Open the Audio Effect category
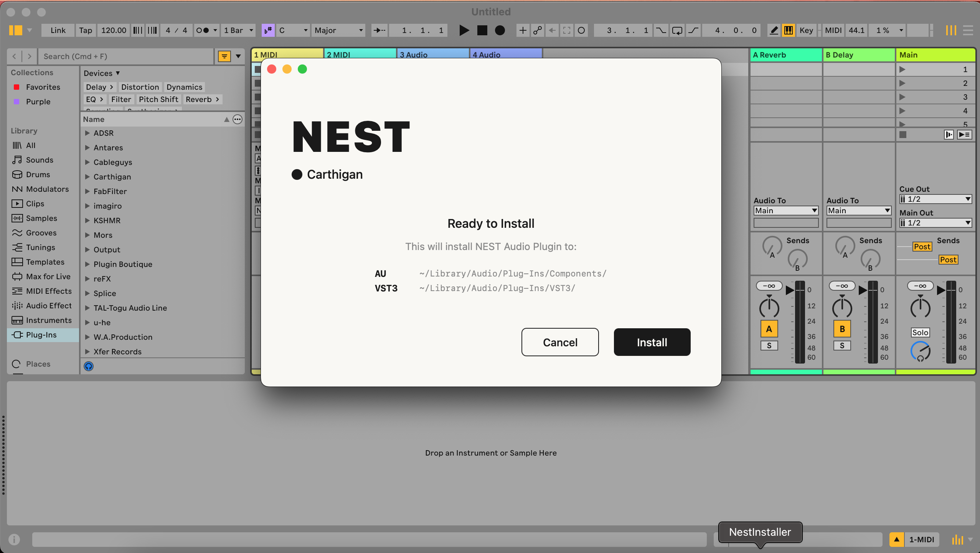980x553 pixels. point(42,306)
